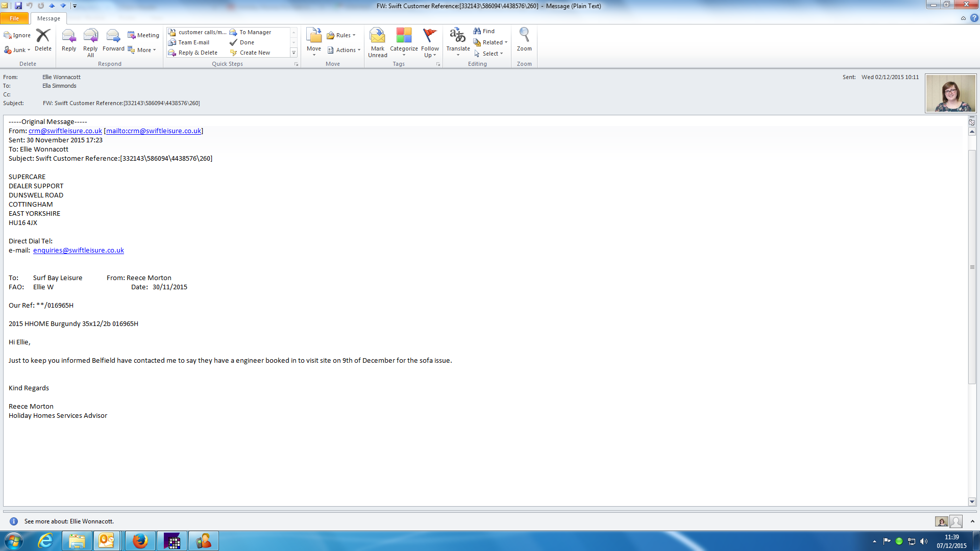
Task: Open the Follow Up flag dropdown
Action: pos(430,41)
